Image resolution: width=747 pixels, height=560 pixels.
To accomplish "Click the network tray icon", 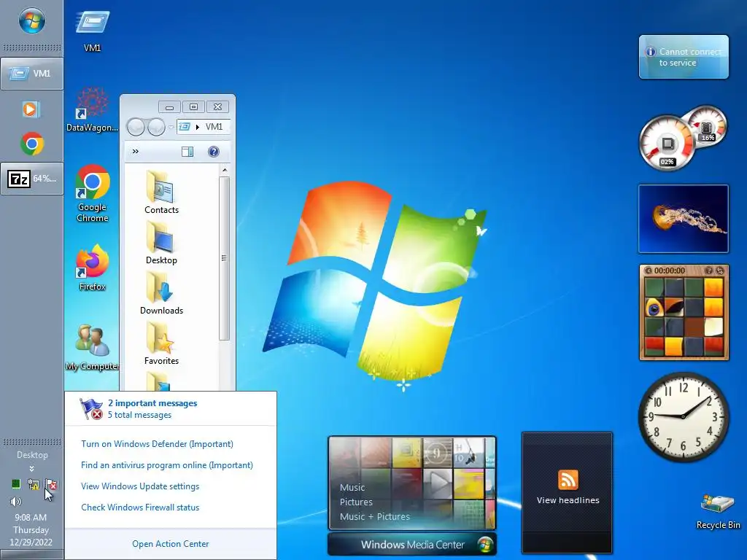I will 34,485.
